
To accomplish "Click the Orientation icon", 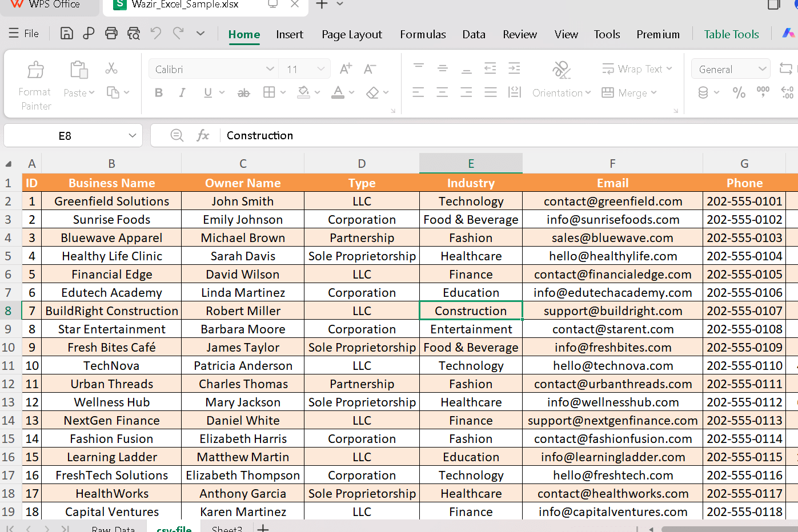I will click(x=562, y=70).
